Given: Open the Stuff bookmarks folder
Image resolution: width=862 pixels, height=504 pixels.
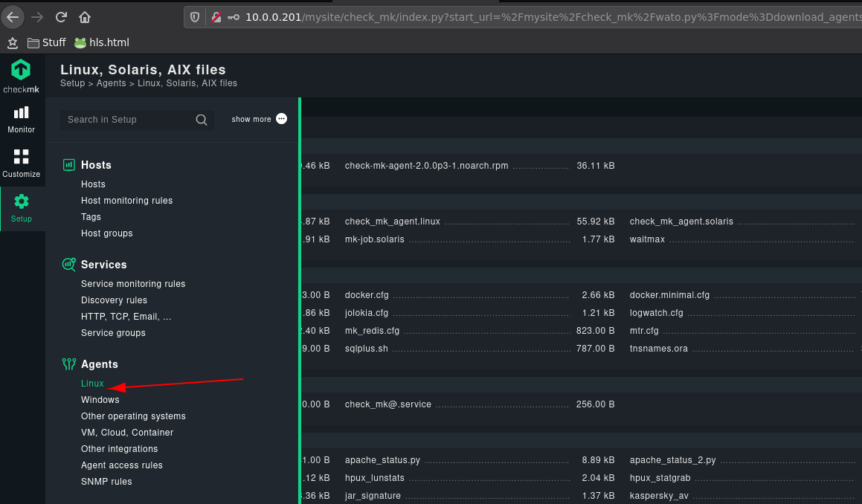Looking at the screenshot, I should [47, 42].
